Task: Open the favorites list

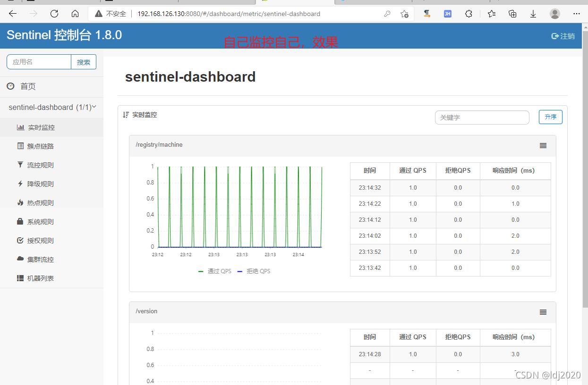Action: (x=492, y=14)
